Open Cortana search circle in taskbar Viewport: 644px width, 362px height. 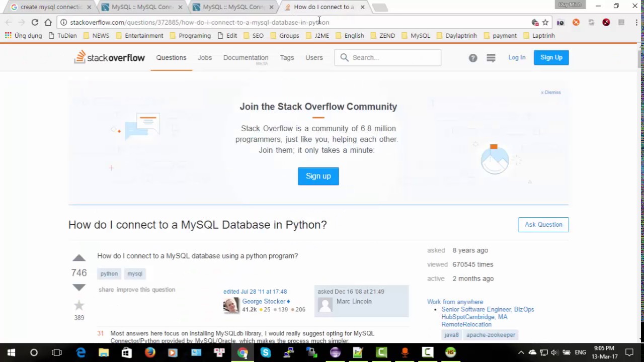[x=34, y=352]
